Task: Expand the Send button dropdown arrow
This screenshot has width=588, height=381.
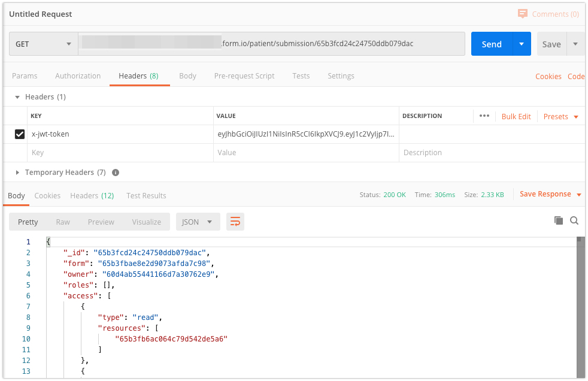Action: tap(522, 44)
